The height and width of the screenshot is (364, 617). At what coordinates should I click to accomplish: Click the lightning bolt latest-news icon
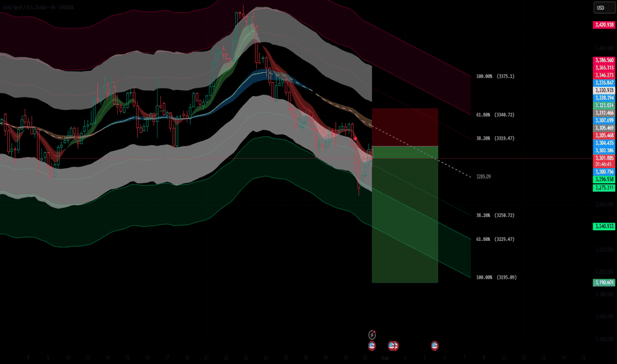coord(372,334)
